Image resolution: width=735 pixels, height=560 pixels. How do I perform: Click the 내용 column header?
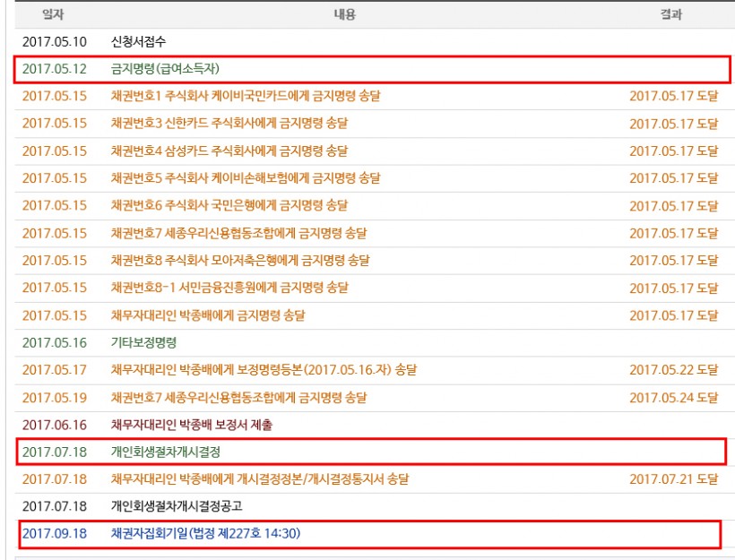344,14
